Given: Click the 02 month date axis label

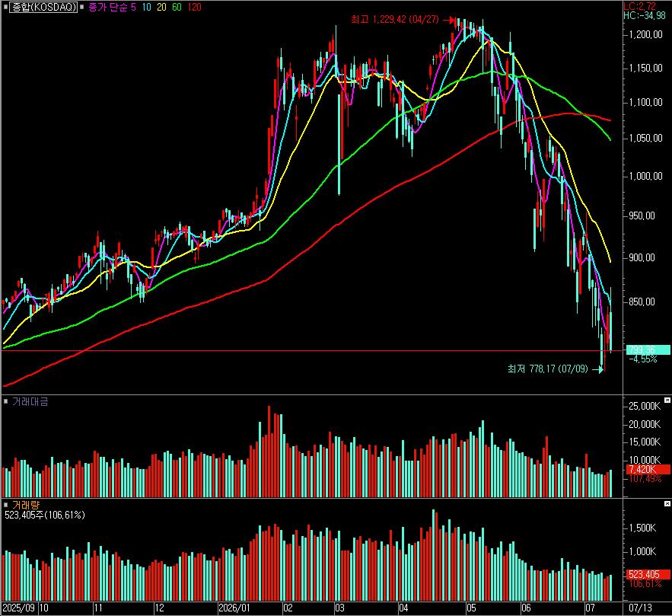Looking at the screenshot, I should (288, 608).
